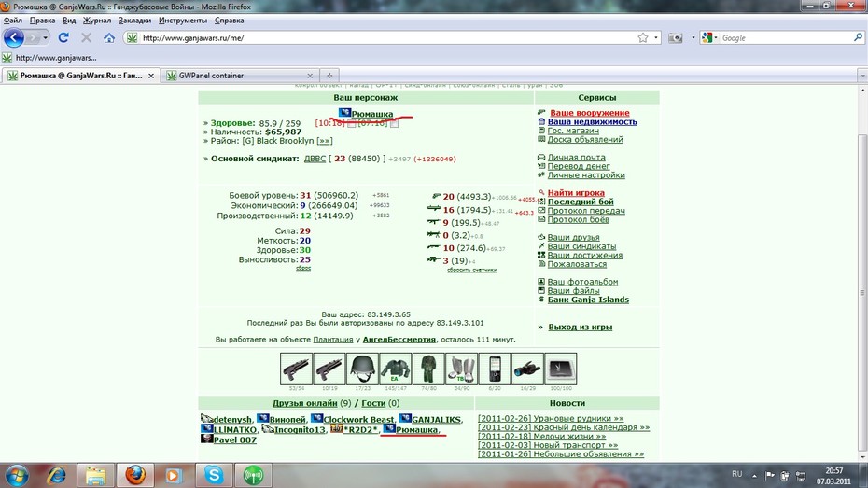Open the search engine selector dropdown
Viewport: 868px width, 488px height.
(x=709, y=37)
